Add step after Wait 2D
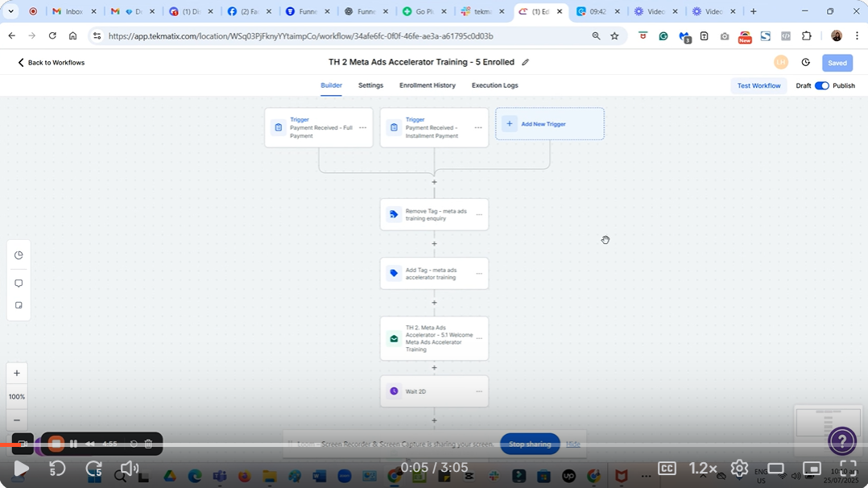This screenshot has height=488, width=868. tap(434, 420)
